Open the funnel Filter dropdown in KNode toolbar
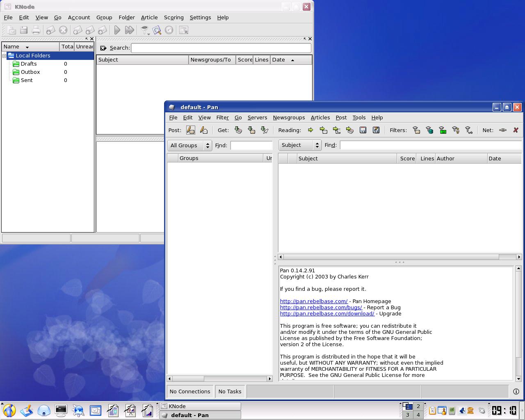The image size is (525, 420). [144, 30]
